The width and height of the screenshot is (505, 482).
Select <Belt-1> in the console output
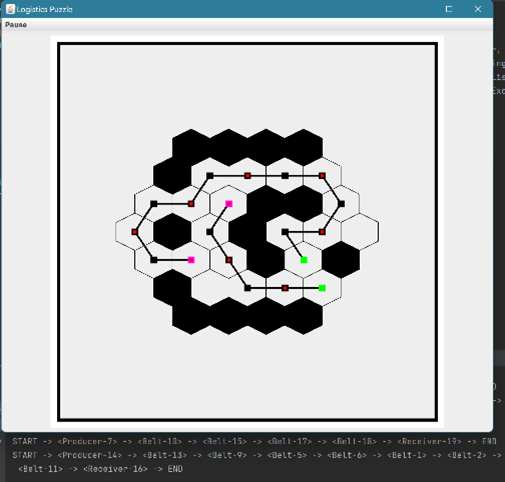point(407,455)
